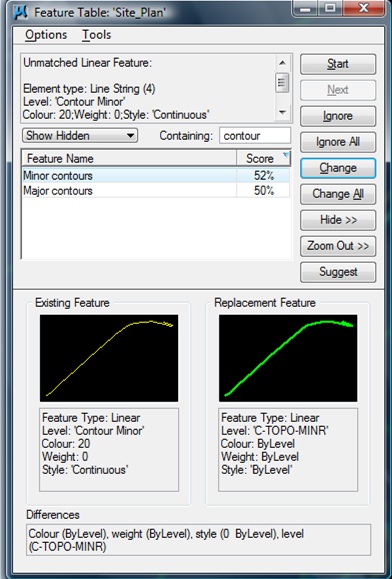Click the Change All button

pos(338,194)
